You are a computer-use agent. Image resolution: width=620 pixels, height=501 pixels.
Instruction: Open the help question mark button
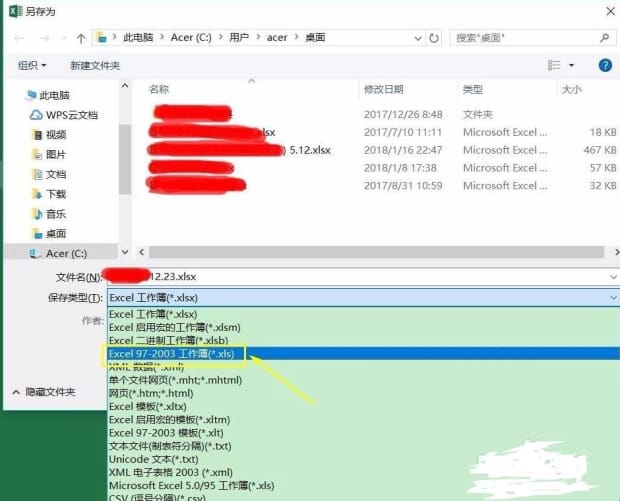click(605, 65)
